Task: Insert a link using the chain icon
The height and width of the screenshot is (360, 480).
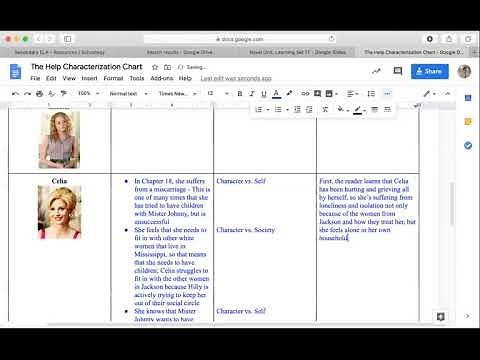Action: [305, 94]
